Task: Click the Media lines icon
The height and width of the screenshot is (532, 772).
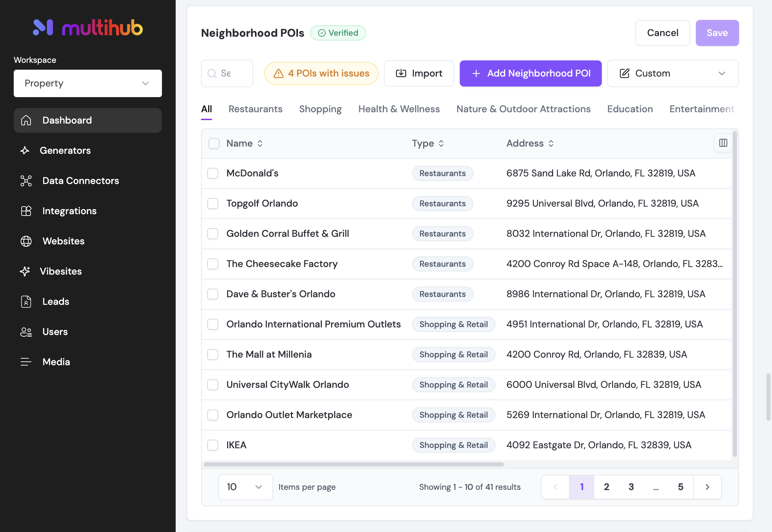Action: click(26, 362)
